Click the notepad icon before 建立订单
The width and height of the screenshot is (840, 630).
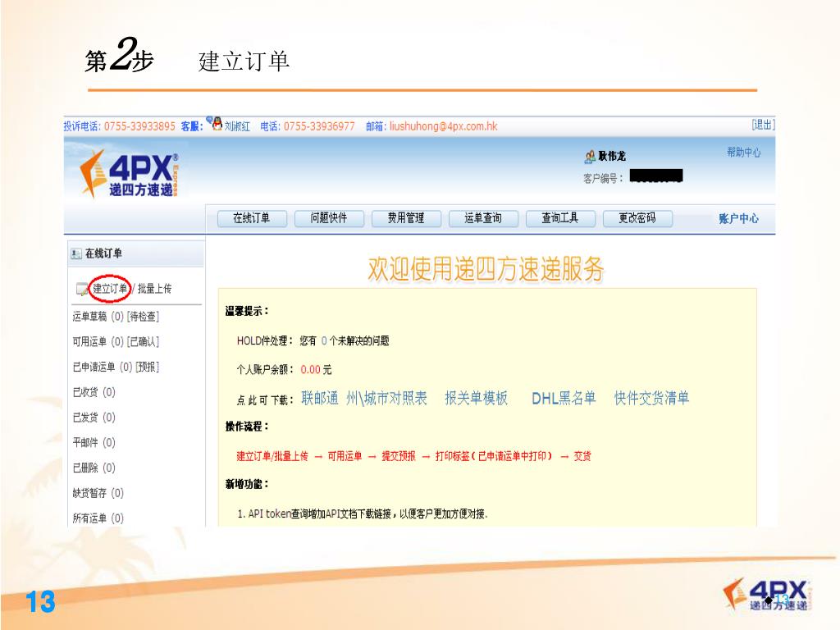(82, 289)
